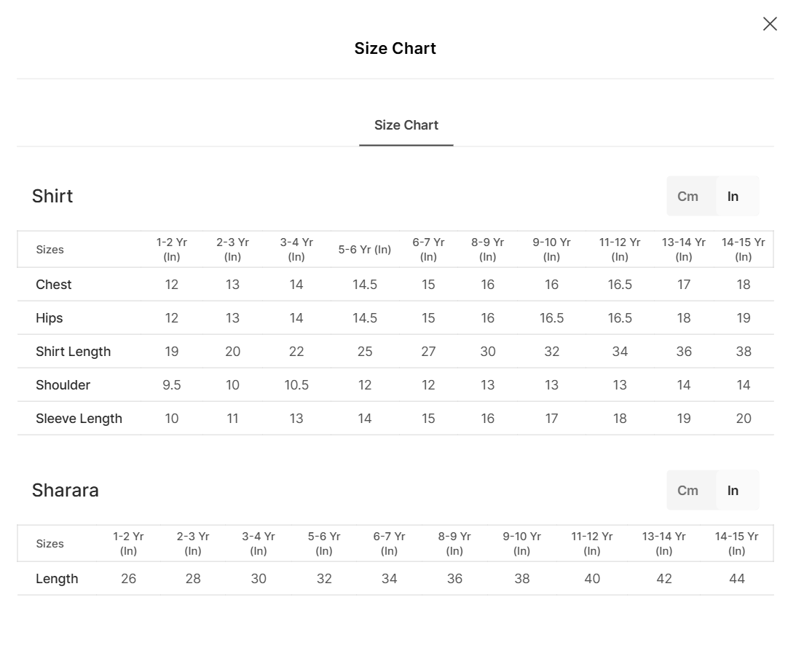Click the Hips row label
The height and width of the screenshot is (672, 788).
point(50,318)
